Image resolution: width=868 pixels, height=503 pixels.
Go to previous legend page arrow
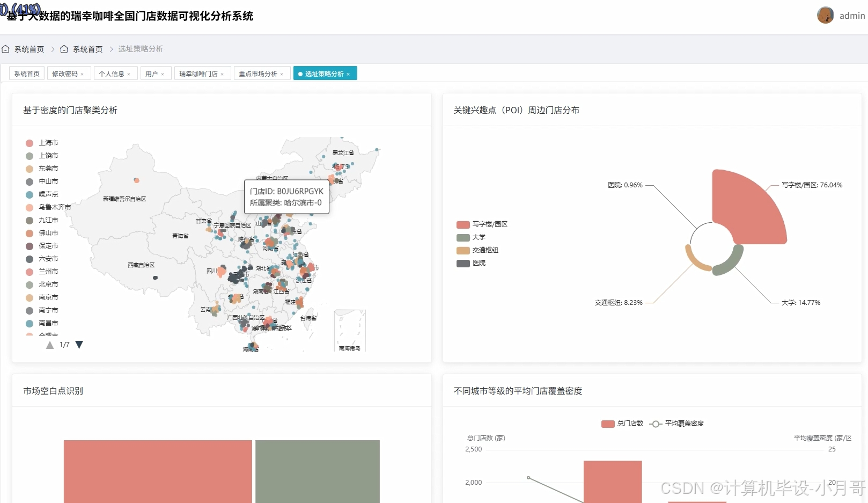(50, 345)
